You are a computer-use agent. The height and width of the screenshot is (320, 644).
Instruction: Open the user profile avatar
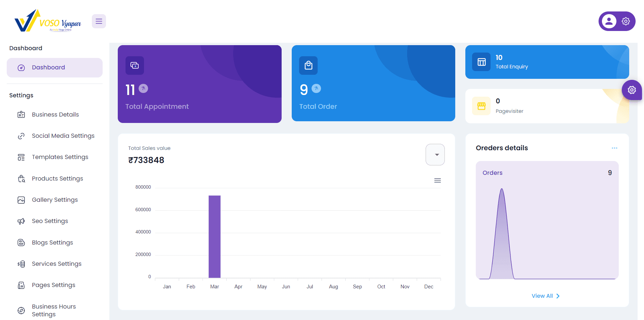tap(609, 21)
